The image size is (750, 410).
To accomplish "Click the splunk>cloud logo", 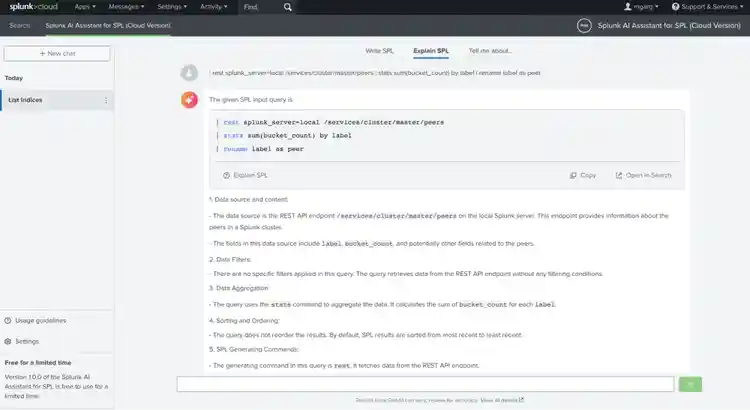I will pyautogui.click(x=34, y=7).
